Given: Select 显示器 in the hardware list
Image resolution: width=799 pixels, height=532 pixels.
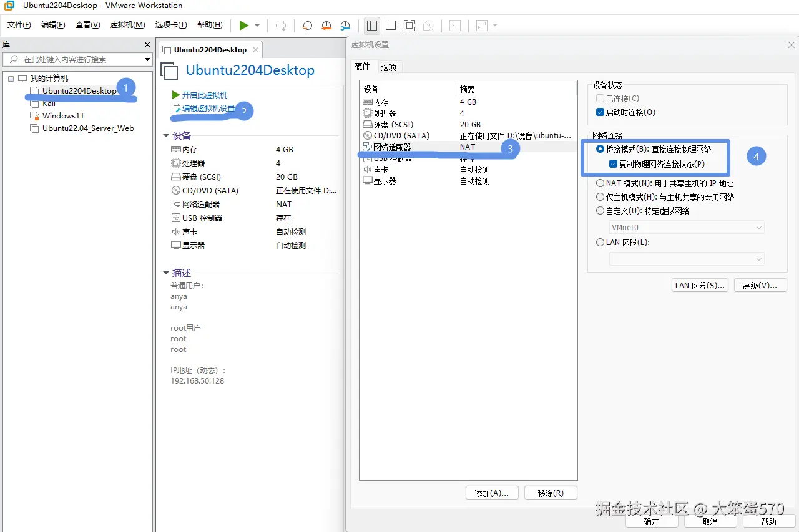Looking at the screenshot, I should click(468, 180).
